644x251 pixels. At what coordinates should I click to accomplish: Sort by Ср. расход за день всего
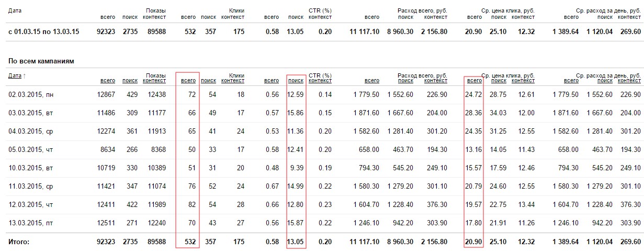point(571,81)
